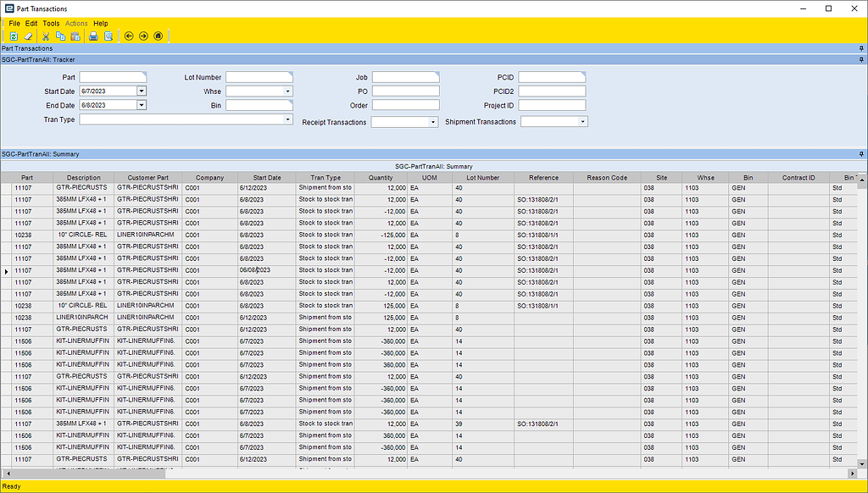The image size is (868, 493).
Task: Expand the Tran Type dropdown
Action: (x=287, y=119)
